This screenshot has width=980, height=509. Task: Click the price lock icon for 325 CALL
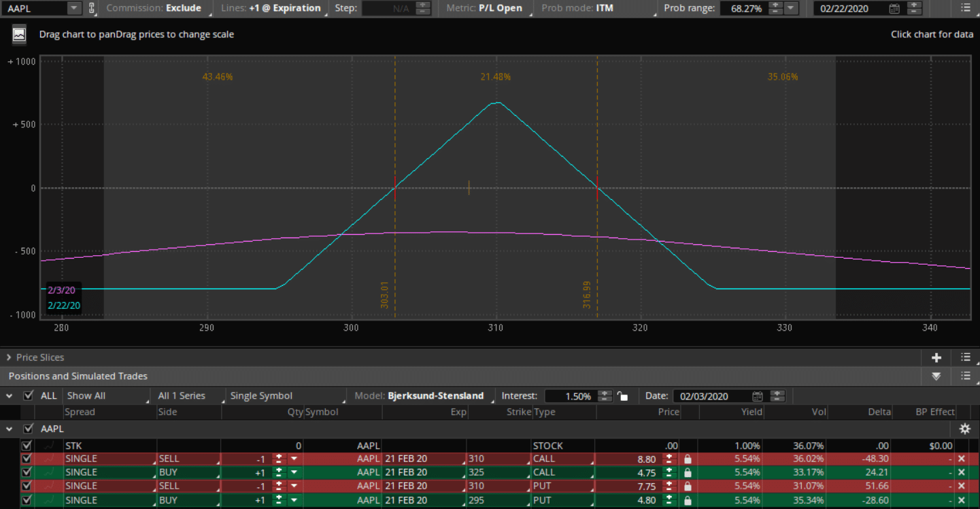point(688,472)
